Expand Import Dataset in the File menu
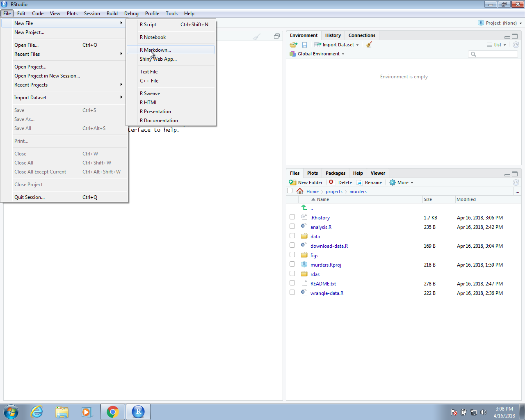This screenshot has height=420, width=525. 65,97
